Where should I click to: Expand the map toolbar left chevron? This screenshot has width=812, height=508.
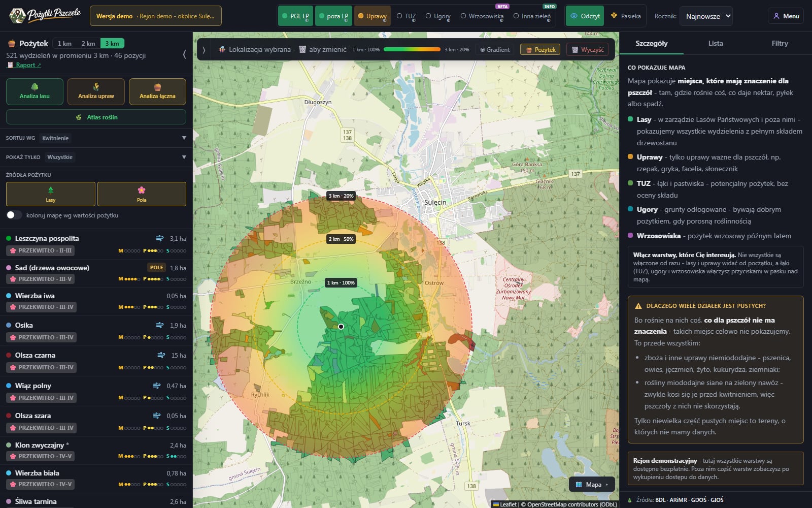[204, 50]
